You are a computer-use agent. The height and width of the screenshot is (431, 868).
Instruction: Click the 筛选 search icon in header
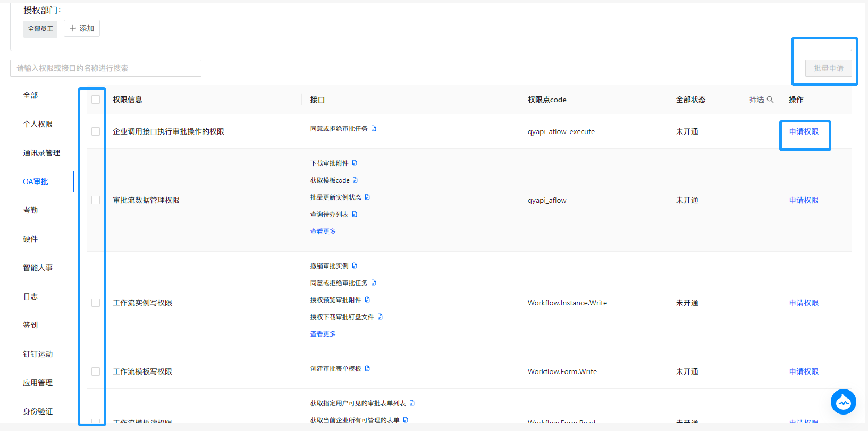(770, 100)
